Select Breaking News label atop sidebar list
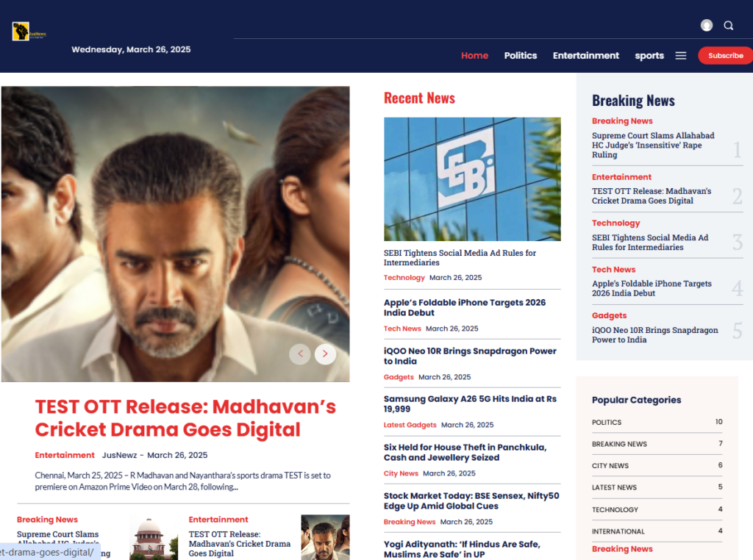 (622, 121)
